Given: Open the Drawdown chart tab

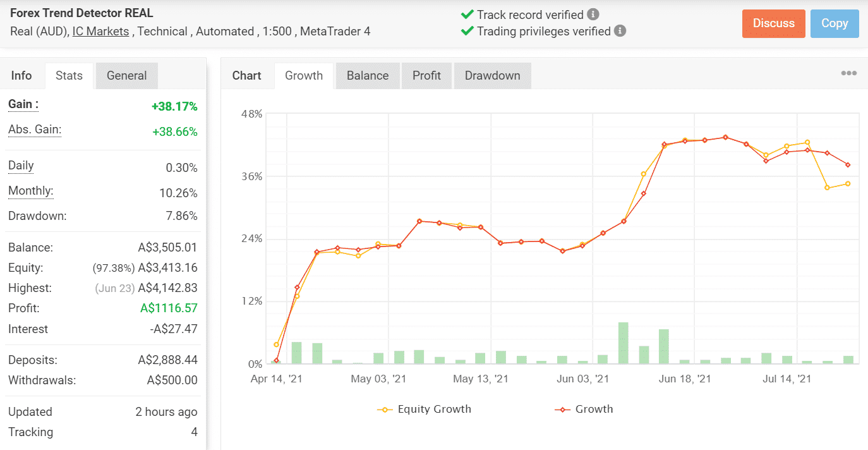Looking at the screenshot, I should tap(493, 75).
